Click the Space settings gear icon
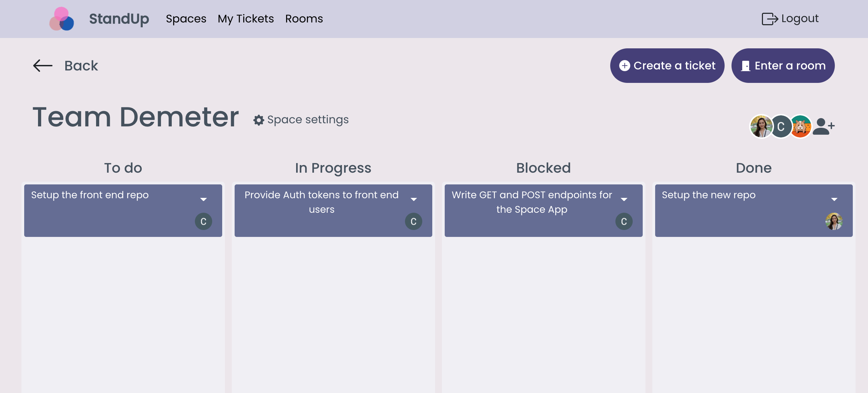Viewport: 868px width, 393px height. point(258,120)
